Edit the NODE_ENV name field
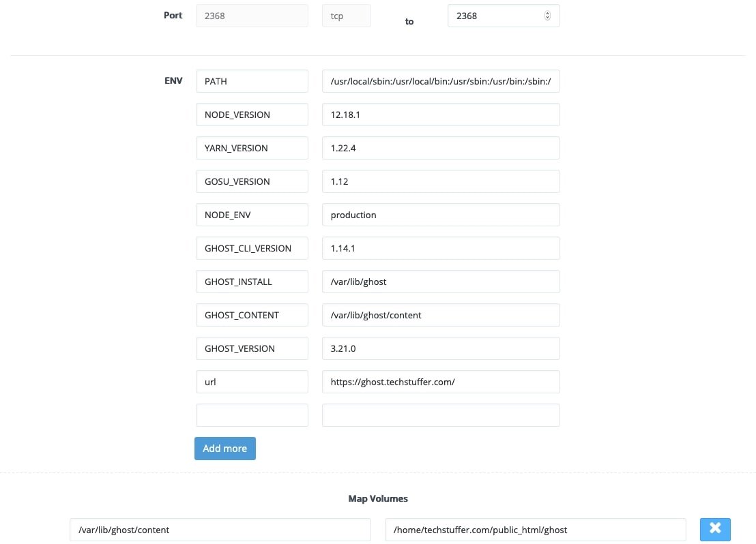This screenshot has height=544, width=756. (x=252, y=215)
